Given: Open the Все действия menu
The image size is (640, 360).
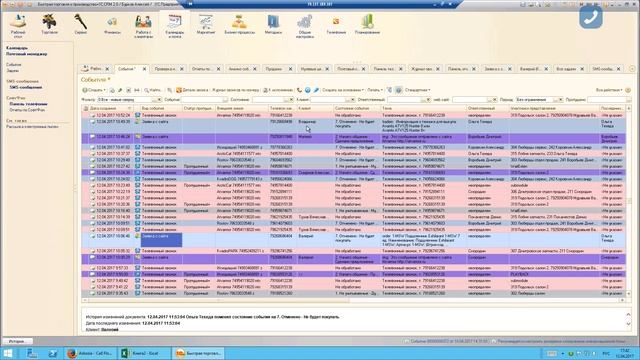Looking at the screenshot, I should 609,90.
